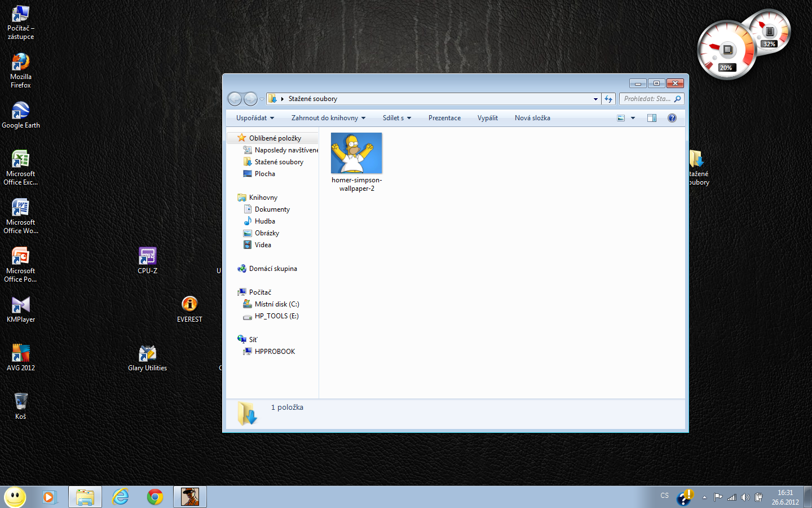Go forward in the Explorer window
The width and height of the screenshot is (812, 508).
[250, 99]
